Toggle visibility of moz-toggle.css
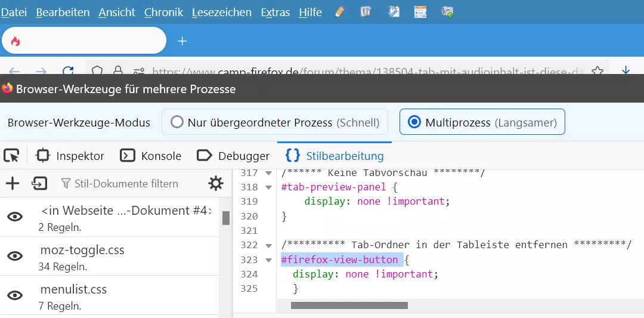This screenshot has width=644, height=318. coord(15,256)
